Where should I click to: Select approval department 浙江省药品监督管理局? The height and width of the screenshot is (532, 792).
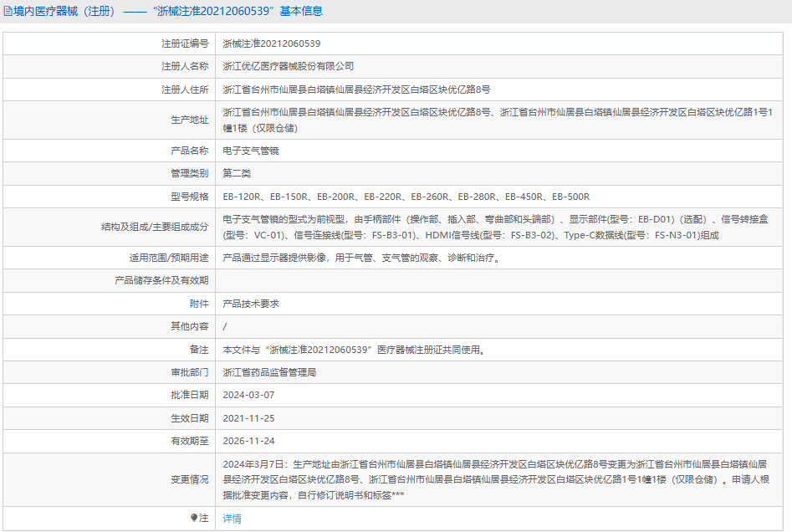[269, 372]
